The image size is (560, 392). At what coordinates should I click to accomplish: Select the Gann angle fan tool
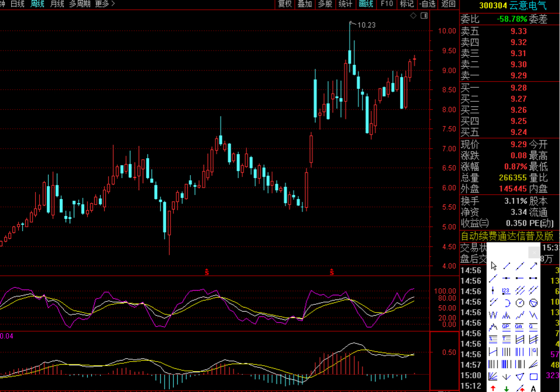coord(493,376)
